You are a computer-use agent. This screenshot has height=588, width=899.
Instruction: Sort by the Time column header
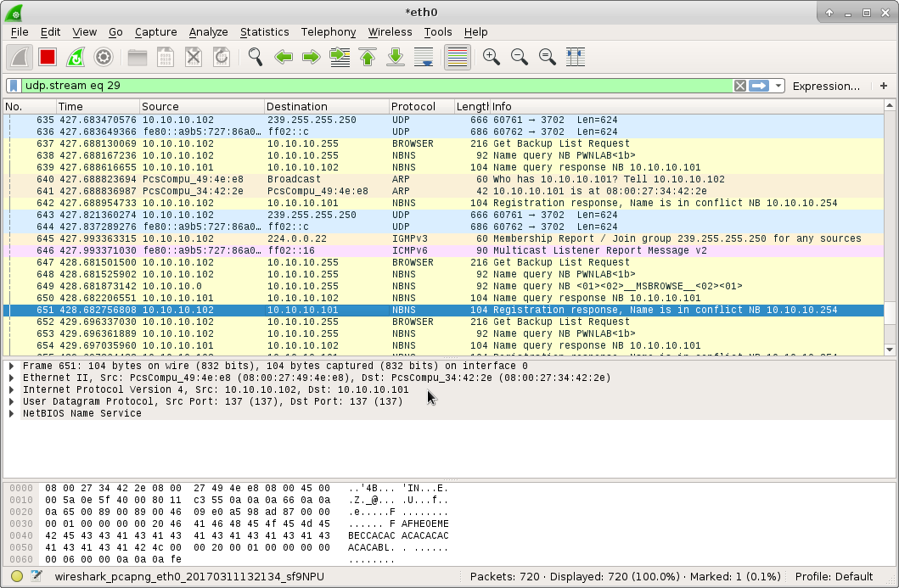click(x=98, y=107)
